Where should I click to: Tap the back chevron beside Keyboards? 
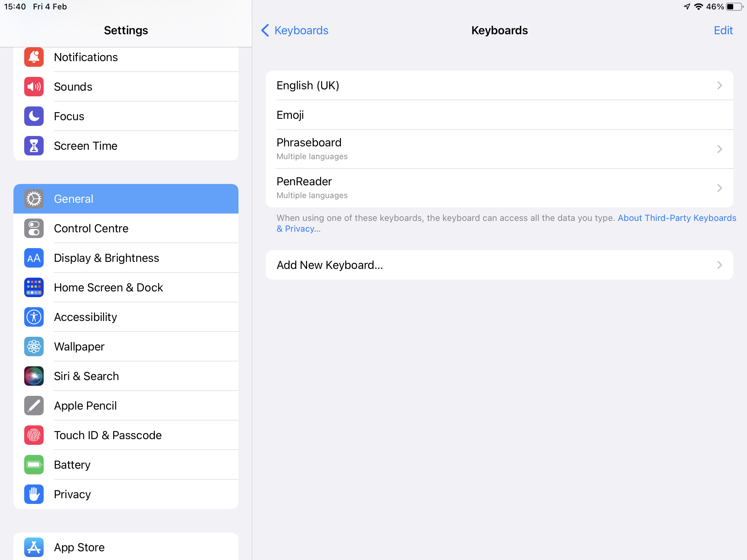[265, 30]
